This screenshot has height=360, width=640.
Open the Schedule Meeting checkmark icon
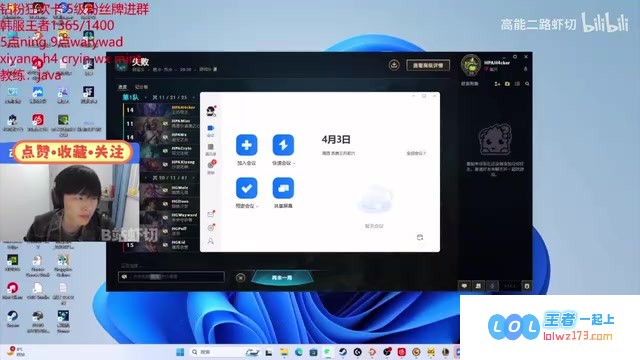(x=247, y=188)
